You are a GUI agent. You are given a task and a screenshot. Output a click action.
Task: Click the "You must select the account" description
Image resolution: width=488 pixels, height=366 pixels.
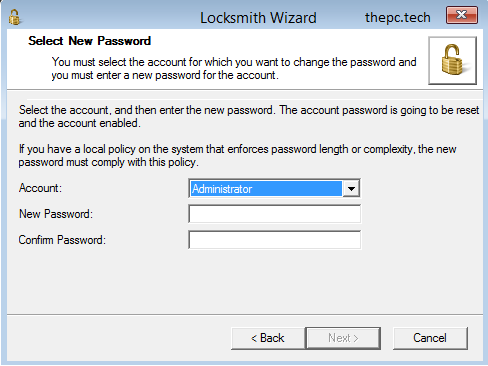[234, 68]
